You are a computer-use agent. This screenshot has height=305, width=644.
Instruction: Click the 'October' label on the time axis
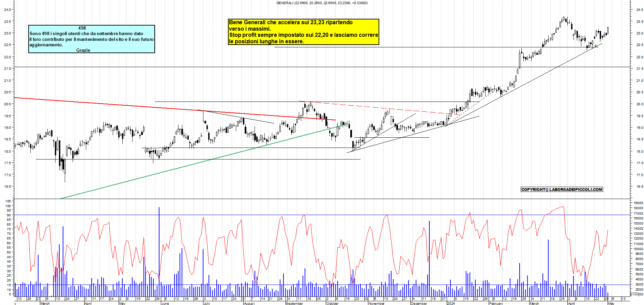pyautogui.click(x=332, y=303)
